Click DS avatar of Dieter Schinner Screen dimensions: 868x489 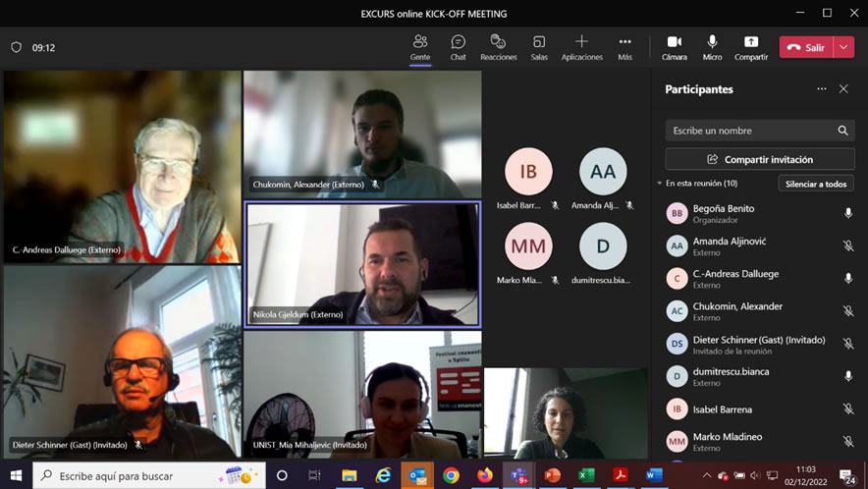pyautogui.click(x=677, y=344)
